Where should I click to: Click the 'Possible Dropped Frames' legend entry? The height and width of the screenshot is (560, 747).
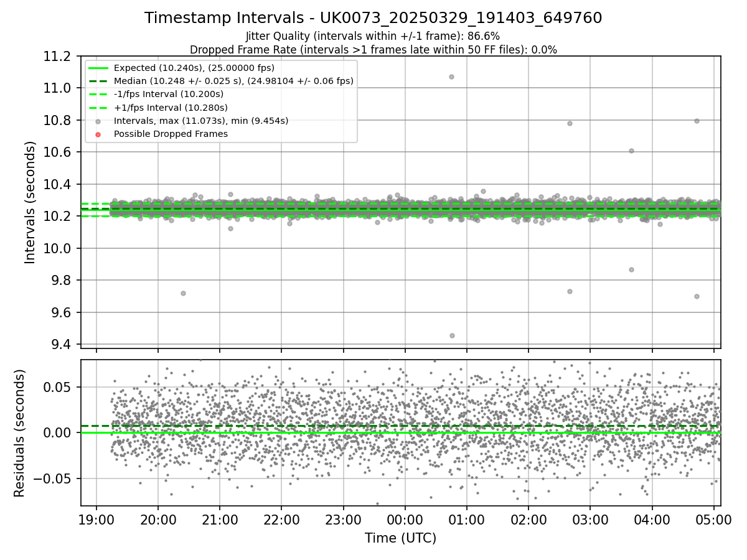[x=171, y=134]
